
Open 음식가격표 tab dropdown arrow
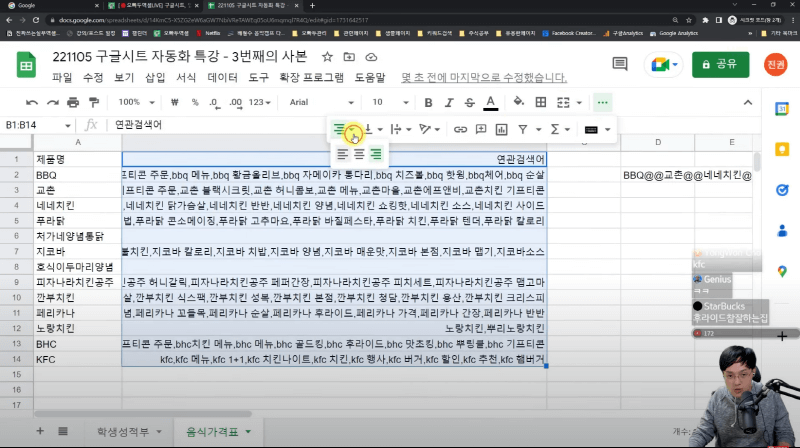tap(248, 432)
